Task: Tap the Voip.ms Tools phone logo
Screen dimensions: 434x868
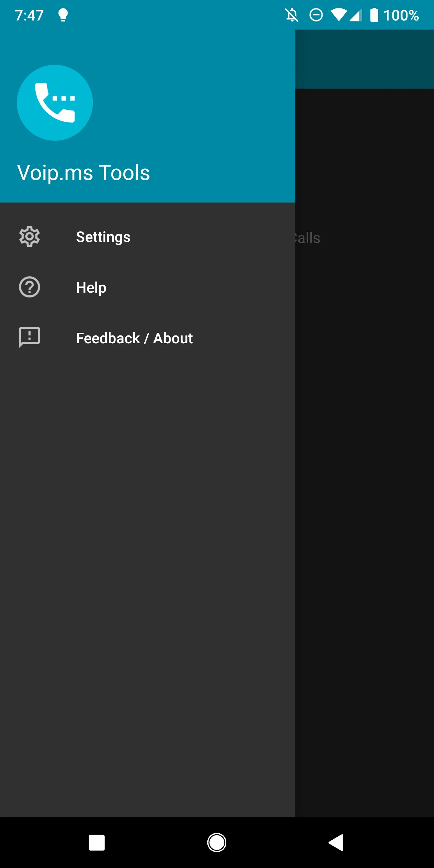Action: (x=55, y=103)
